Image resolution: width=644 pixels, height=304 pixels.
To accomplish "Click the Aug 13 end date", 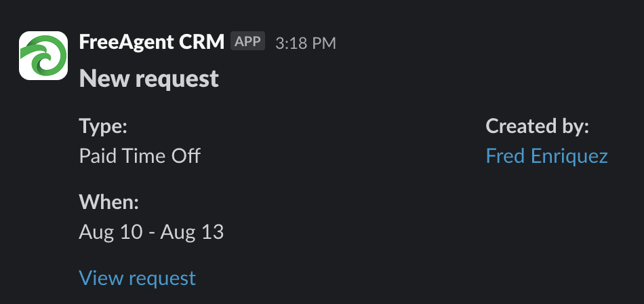I will [x=192, y=233].
